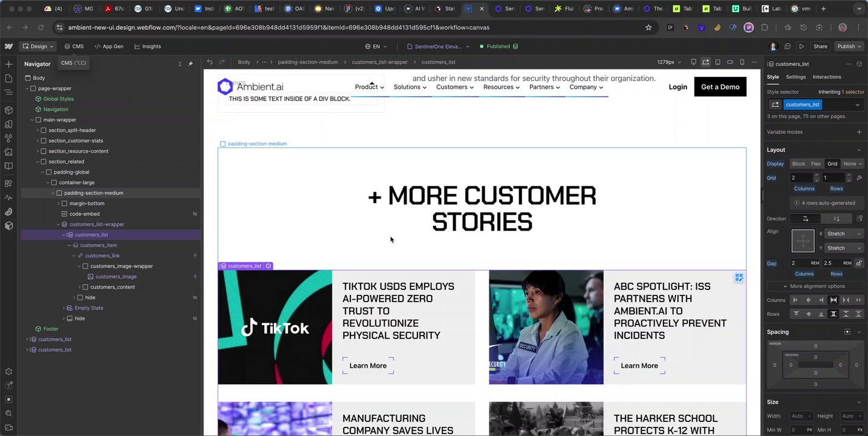This screenshot has width=868, height=436.
Task: Reload the browser page
Action: 41,27
